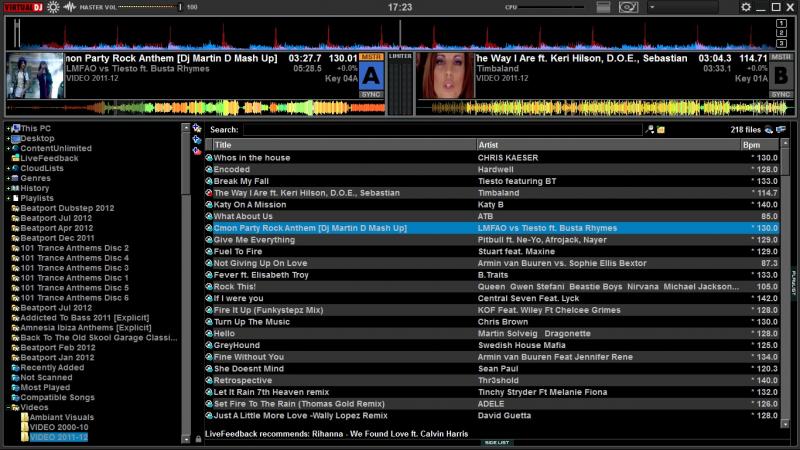This screenshot has width=800, height=450.
Task: Open the vertical Playlist side tab
Action: 793,282
